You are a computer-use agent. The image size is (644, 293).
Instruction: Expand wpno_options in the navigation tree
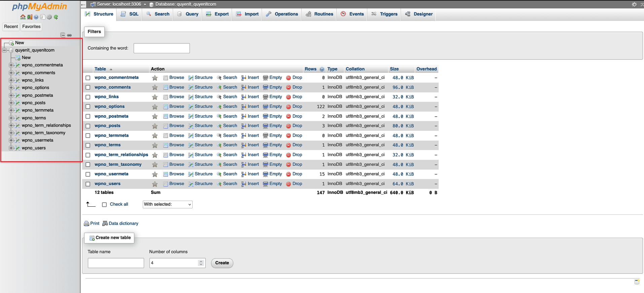coord(11,88)
